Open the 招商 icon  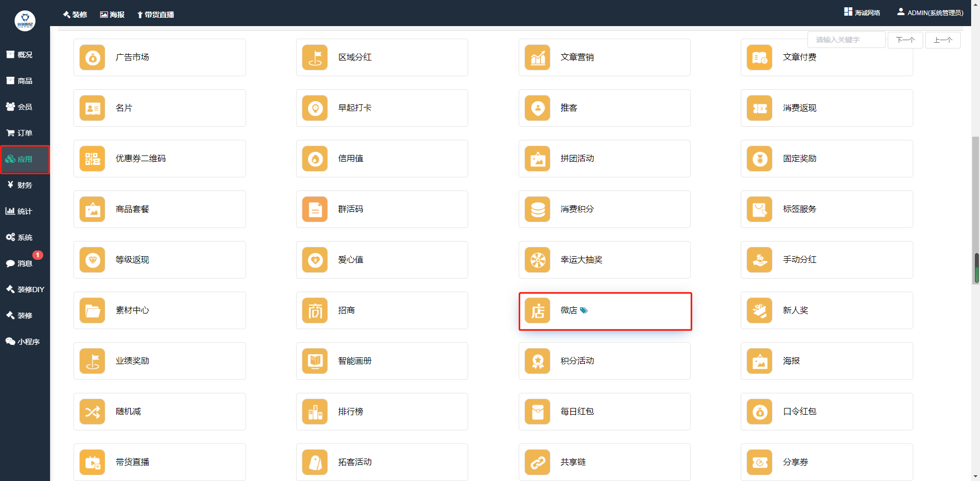point(315,310)
